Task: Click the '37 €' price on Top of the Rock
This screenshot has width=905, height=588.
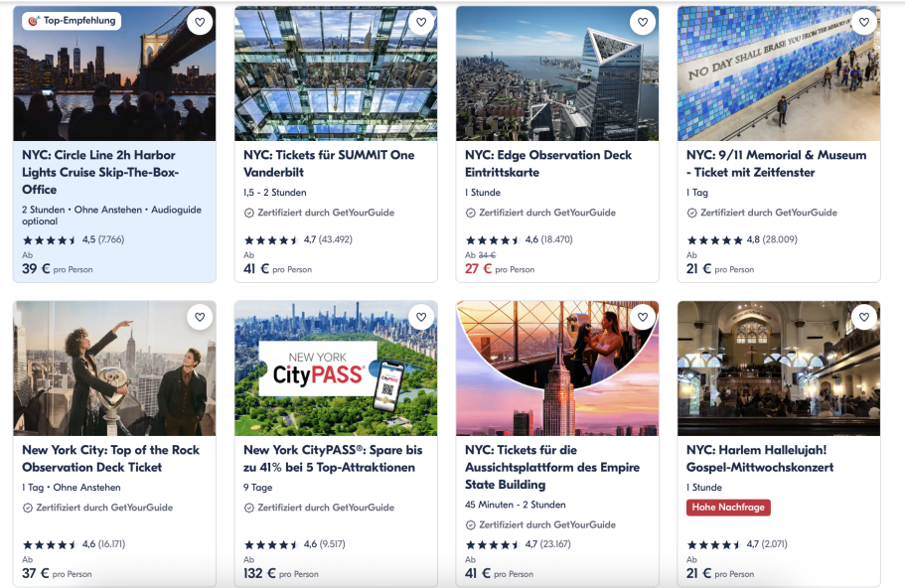Action: [36, 573]
